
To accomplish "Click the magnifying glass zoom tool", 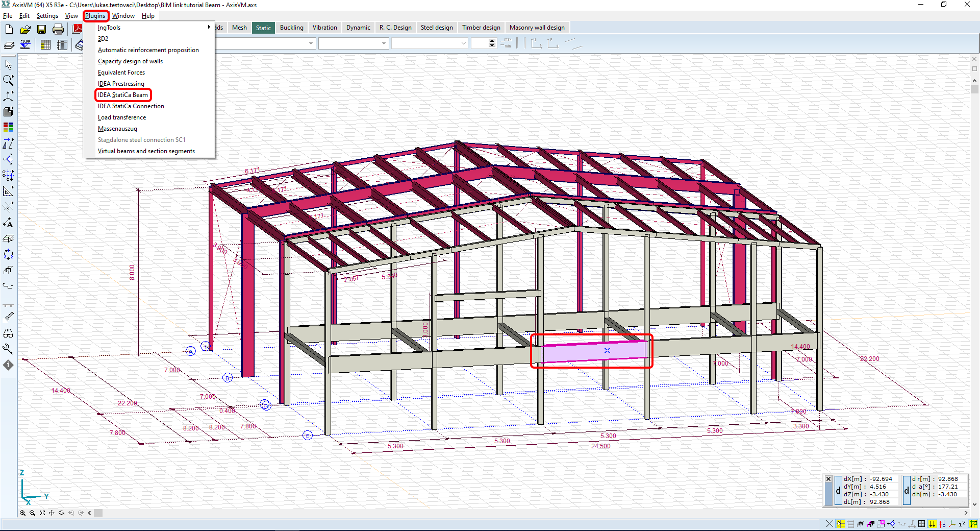I will [8, 80].
